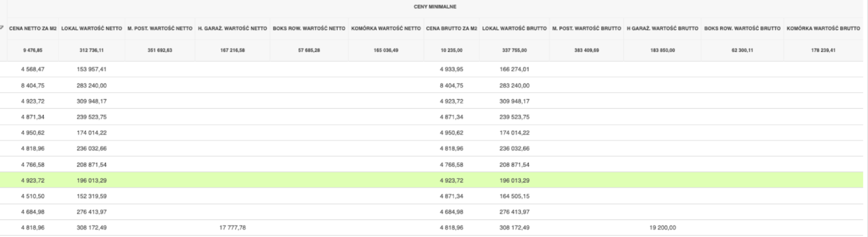
Task: Select summary value 312 736,11
Action: click(x=92, y=51)
